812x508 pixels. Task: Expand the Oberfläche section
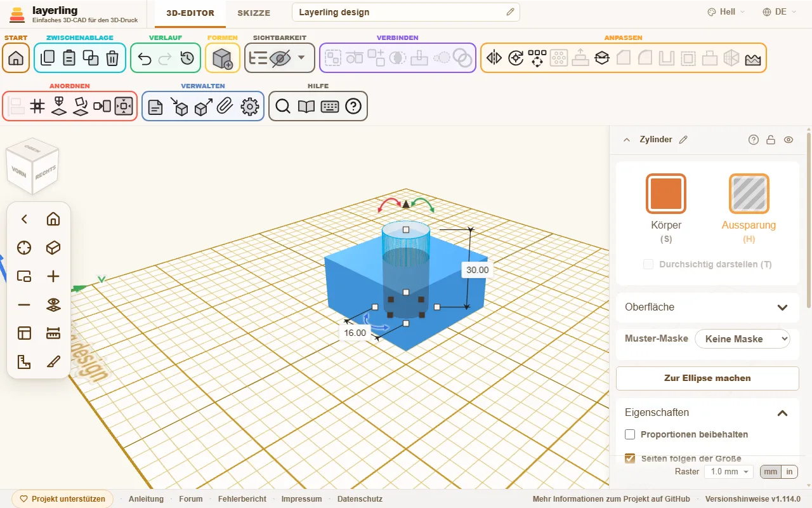(x=707, y=307)
